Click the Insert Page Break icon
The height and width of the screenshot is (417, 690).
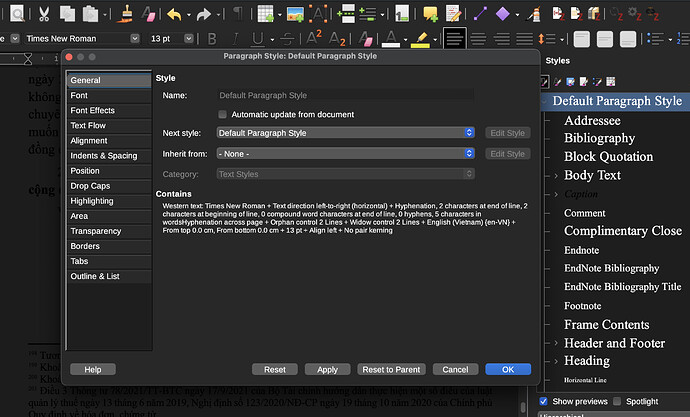[346, 14]
